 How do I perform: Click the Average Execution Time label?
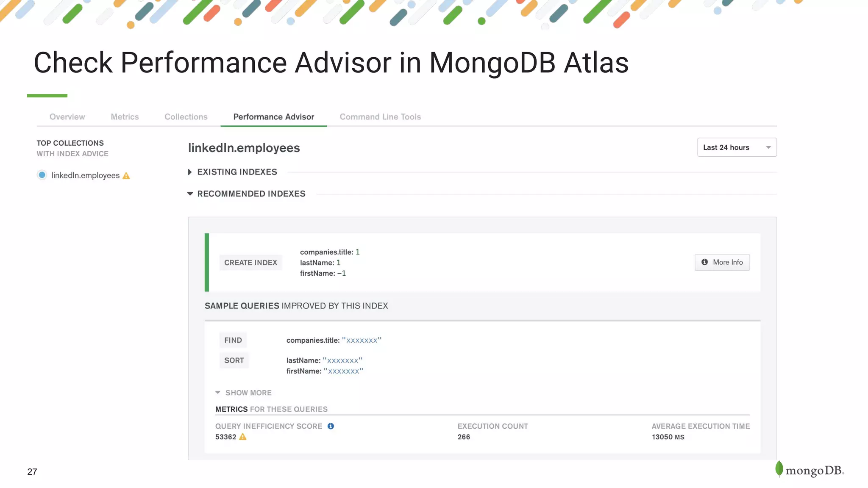click(x=701, y=426)
